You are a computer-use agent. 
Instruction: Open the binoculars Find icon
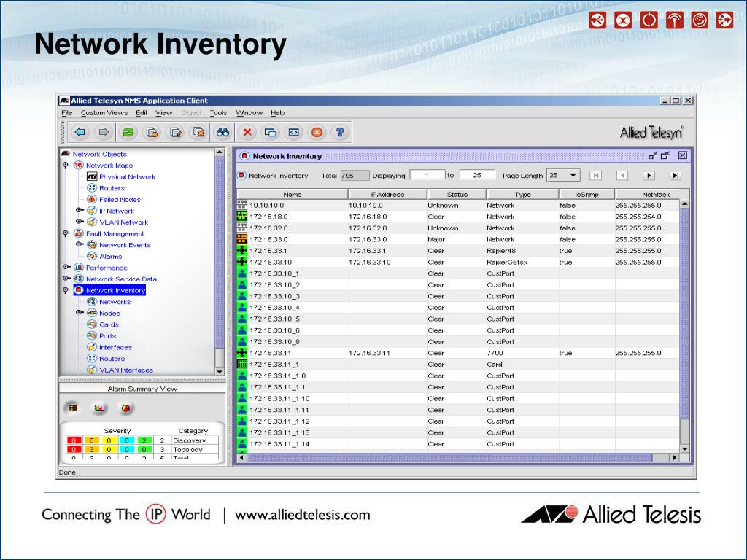tap(223, 132)
